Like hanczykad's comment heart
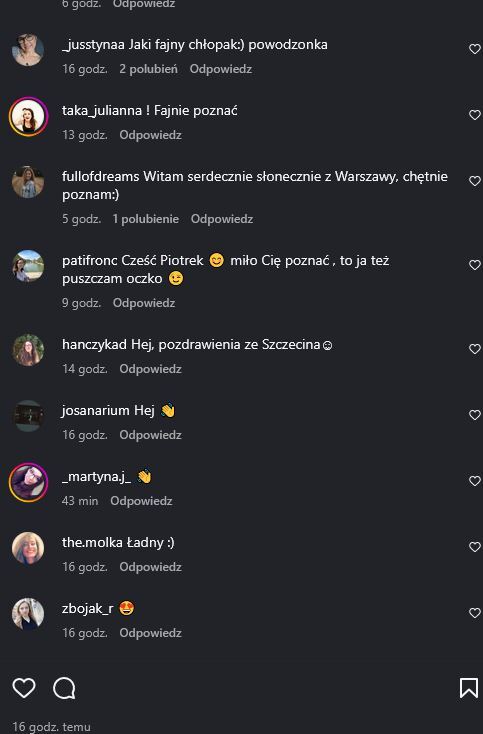Viewport: 483px width, 734px height. coord(475,349)
